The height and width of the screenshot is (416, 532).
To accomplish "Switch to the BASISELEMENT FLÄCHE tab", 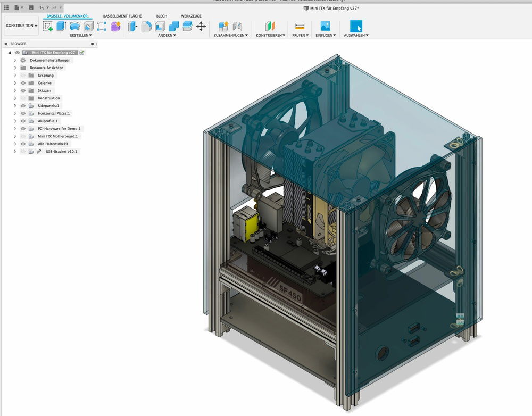I will (122, 16).
